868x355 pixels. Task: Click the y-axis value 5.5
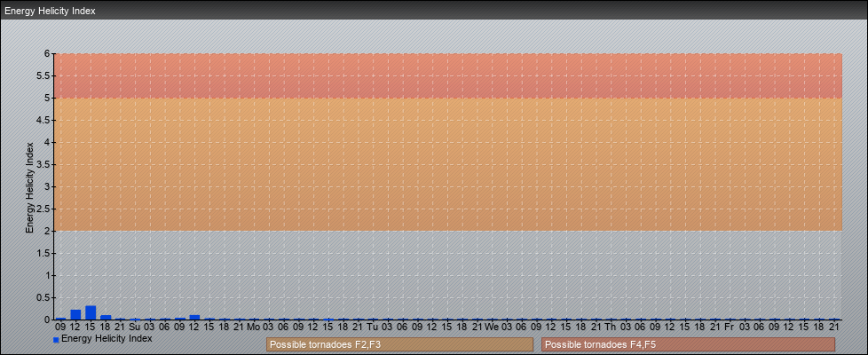point(43,75)
